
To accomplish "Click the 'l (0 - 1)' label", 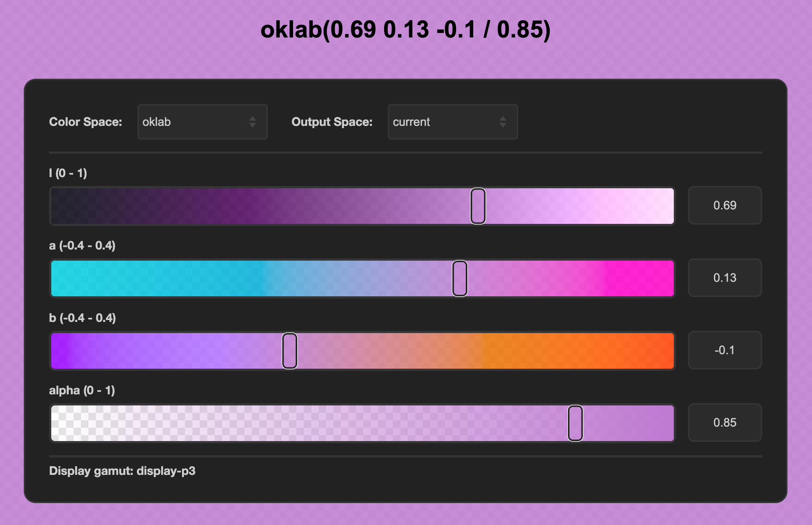I will coord(68,173).
